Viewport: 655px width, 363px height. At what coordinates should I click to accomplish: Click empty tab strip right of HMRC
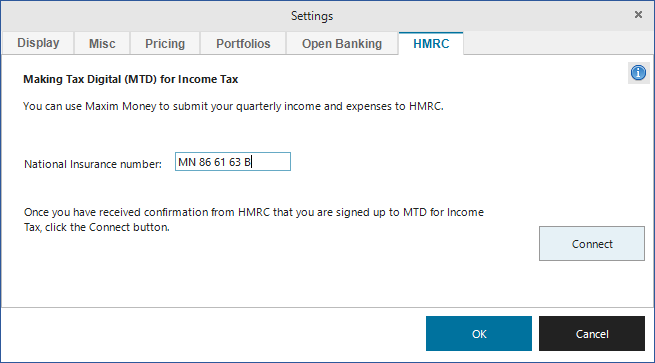click(x=558, y=43)
